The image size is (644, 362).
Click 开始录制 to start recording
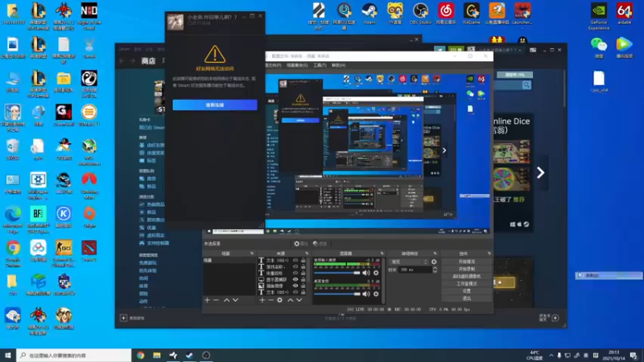pos(467,269)
